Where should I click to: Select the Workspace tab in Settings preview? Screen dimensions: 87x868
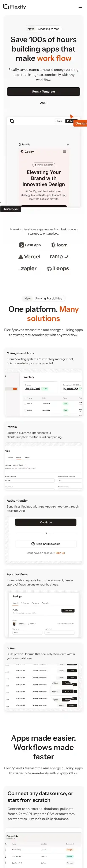35,603
